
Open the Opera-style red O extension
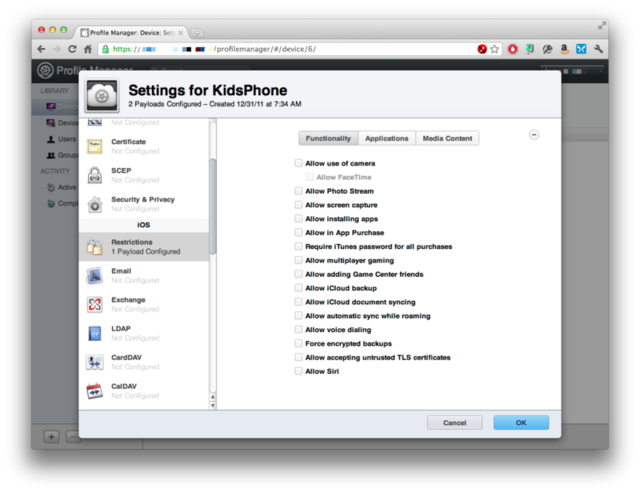coord(513,49)
